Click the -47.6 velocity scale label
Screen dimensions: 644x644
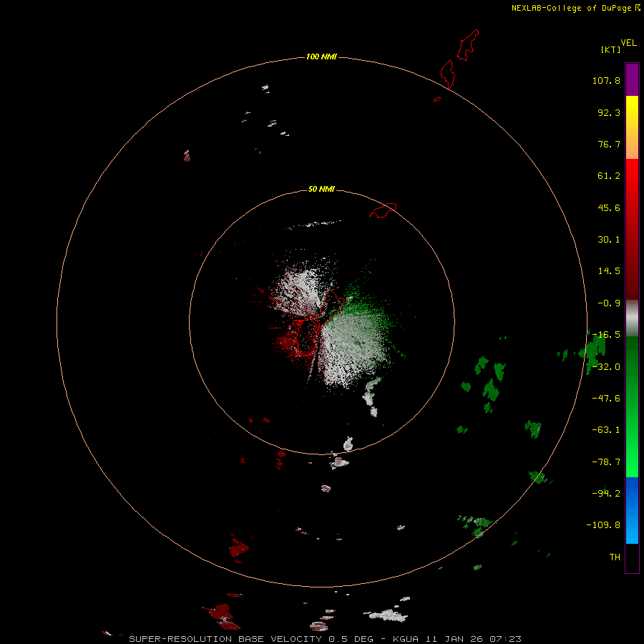click(x=606, y=399)
